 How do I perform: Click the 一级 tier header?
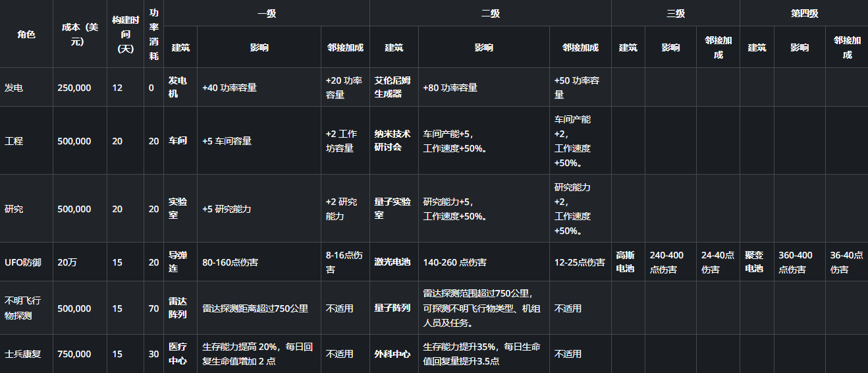click(266, 13)
